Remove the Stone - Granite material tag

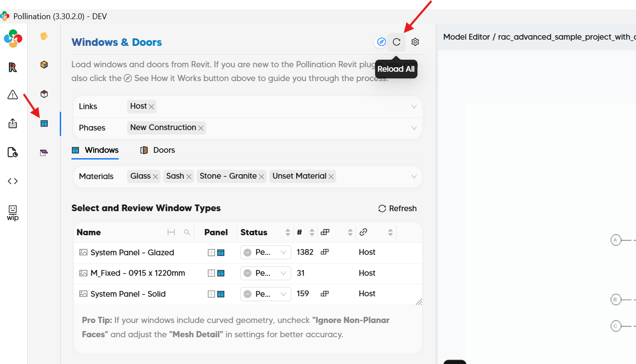point(261,176)
